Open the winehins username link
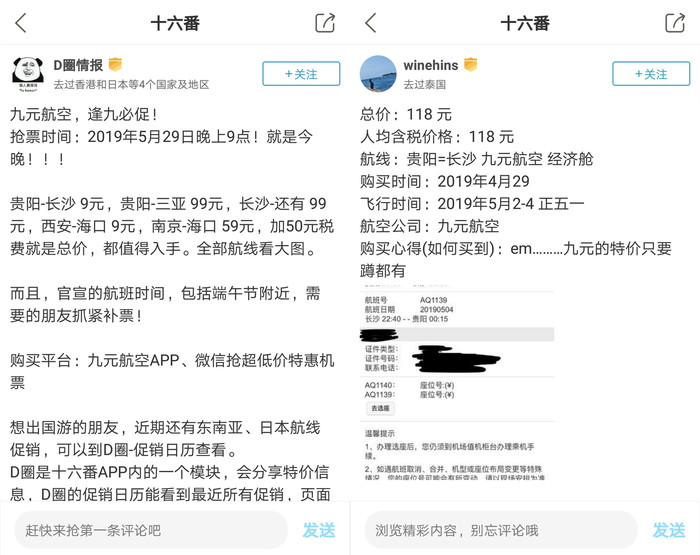 click(431, 65)
